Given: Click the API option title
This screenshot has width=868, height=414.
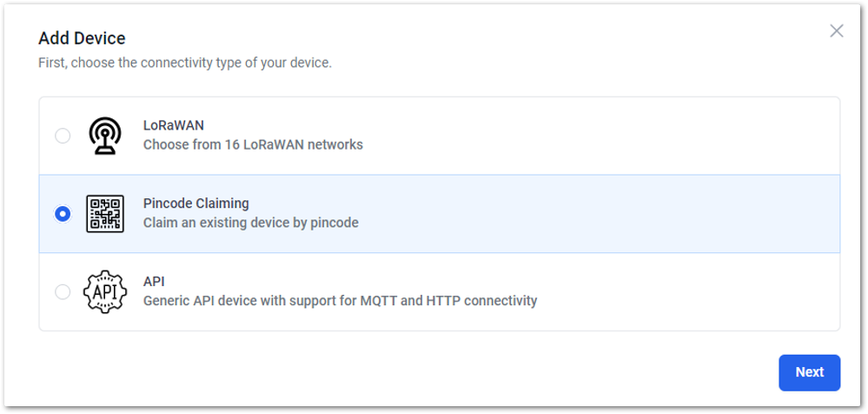Looking at the screenshot, I should pyautogui.click(x=154, y=282).
